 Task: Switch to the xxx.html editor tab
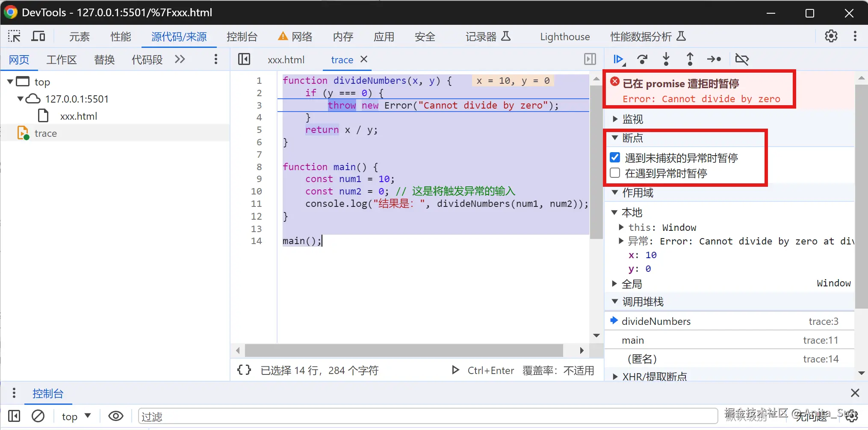pyautogui.click(x=286, y=60)
